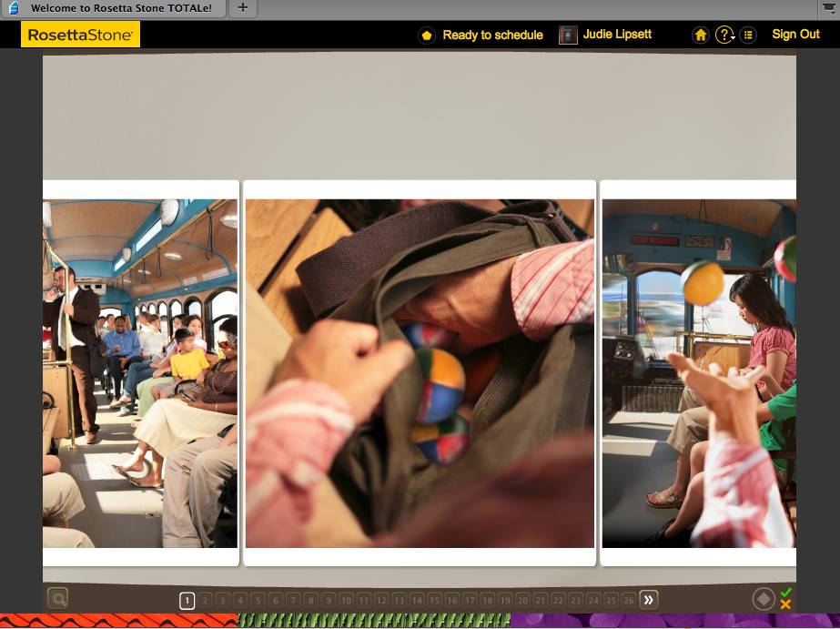The image size is (840, 629).
Task: Jump to screen 7 in the lesson bar
Action: 293,601
